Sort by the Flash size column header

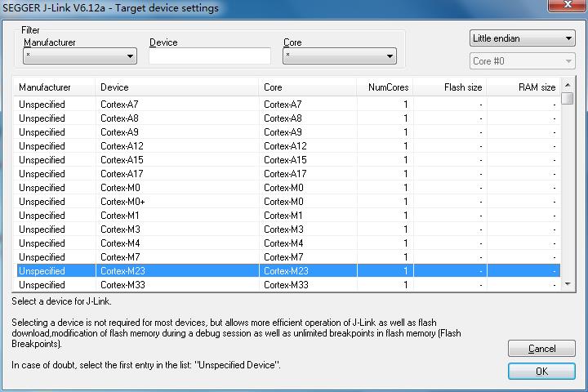450,87
